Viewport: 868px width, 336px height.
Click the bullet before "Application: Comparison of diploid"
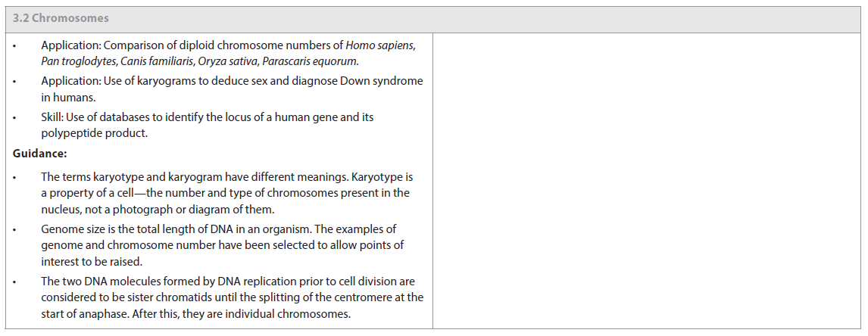pyautogui.click(x=15, y=45)
